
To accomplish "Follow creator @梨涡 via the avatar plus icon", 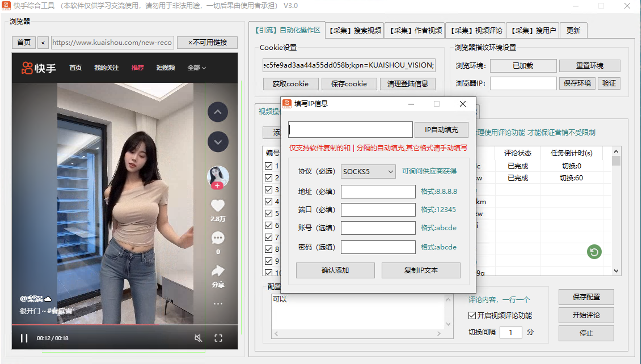I will pyautogui.click(x=217, y=186).
